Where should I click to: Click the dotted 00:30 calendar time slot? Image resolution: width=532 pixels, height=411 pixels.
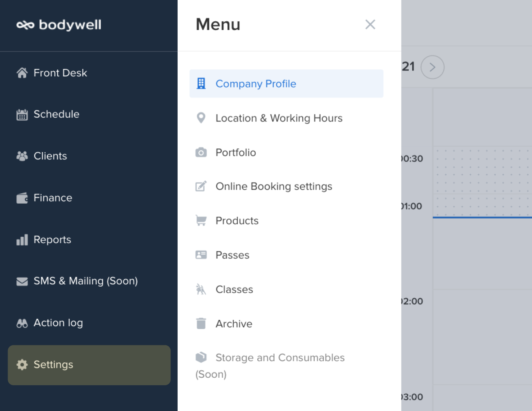pos(482,169)
